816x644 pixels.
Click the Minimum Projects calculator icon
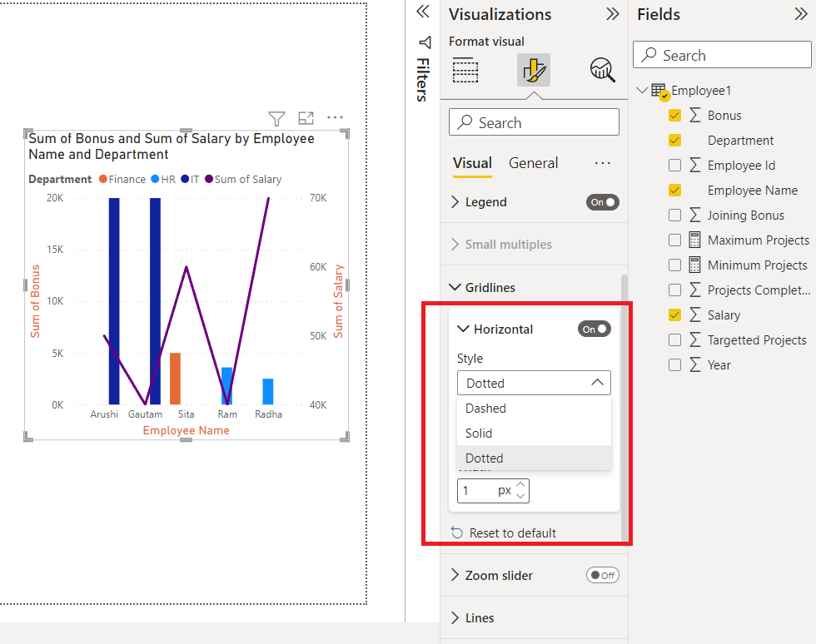(x=694, y=265)
